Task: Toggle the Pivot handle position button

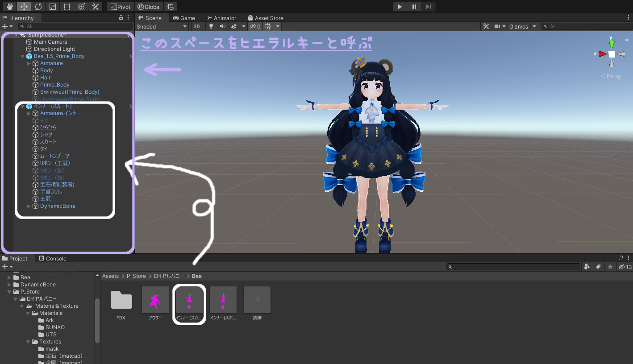Action: pyautogui.click(x=120, y=7)
